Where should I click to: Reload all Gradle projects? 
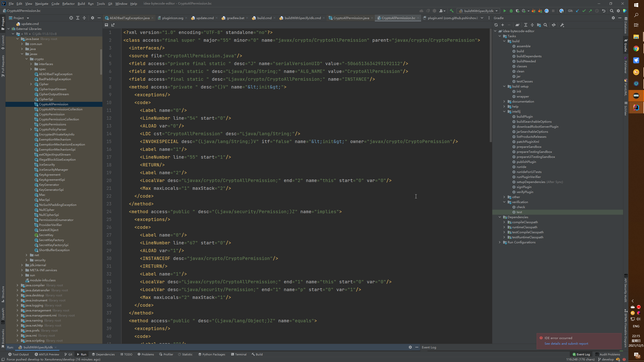click(496, 25)
